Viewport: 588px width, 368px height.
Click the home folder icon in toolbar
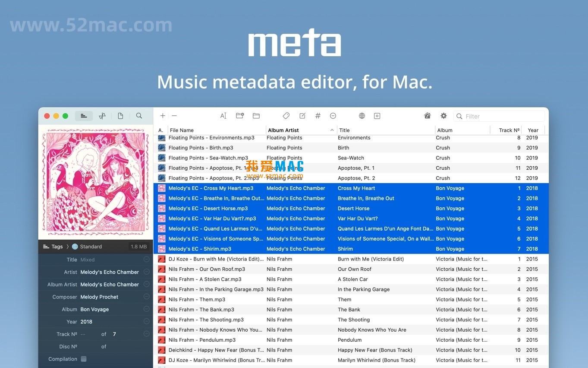click(x=427, y=116)
